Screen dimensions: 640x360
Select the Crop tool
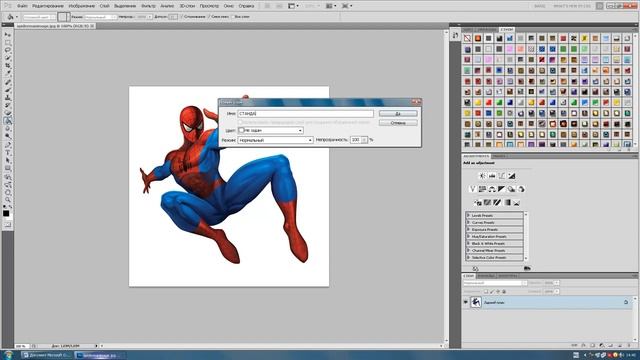[8, 65]
